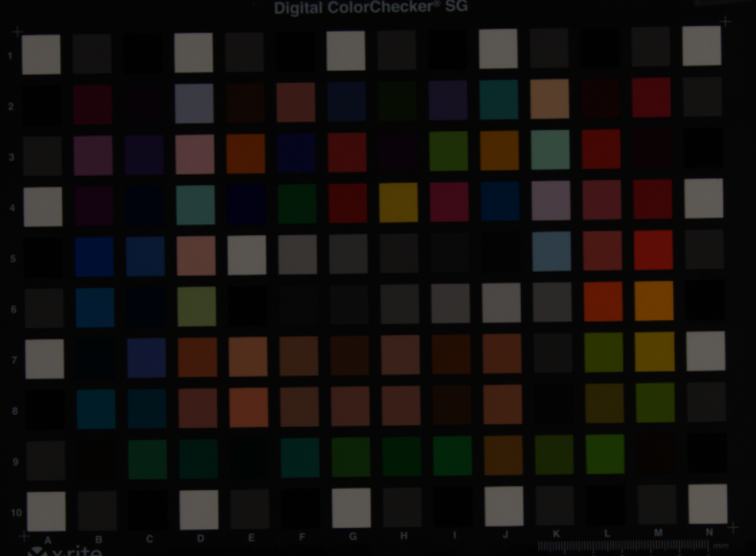The image size is (756, 556).
Task: Click the "mm" ruler unit label
Action: pos(721,545)
